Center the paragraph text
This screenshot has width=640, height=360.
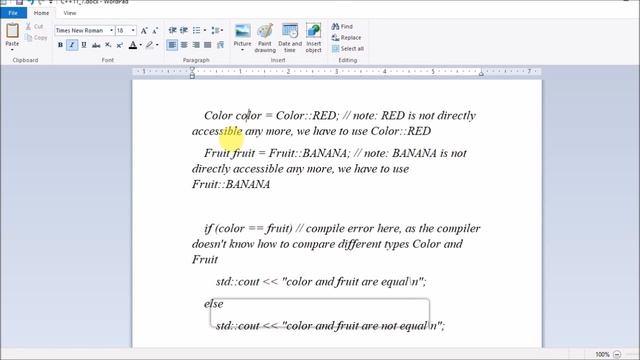click(x=184, y=45)
